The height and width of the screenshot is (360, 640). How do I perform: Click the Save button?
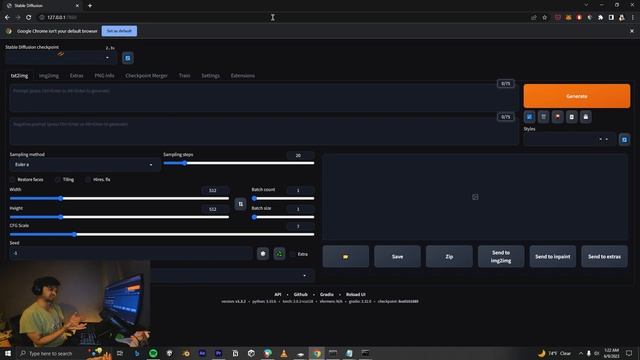pos(398,256)
